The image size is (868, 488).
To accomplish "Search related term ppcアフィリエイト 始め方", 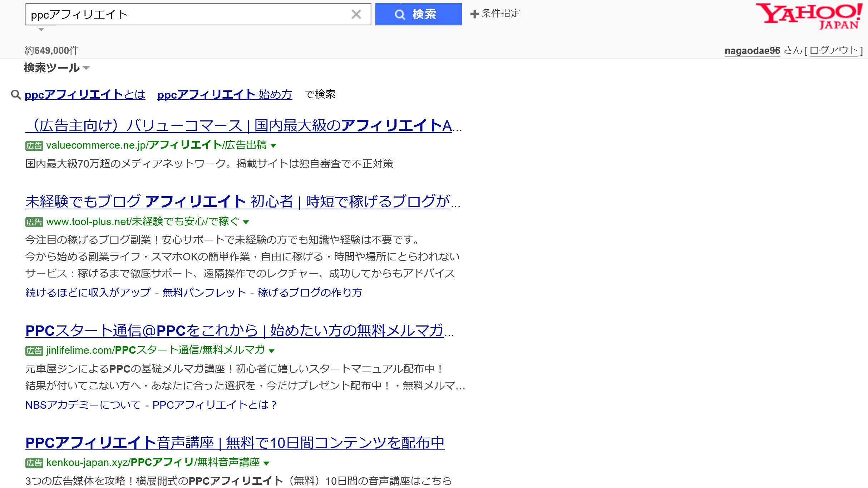I will point(225,94).
